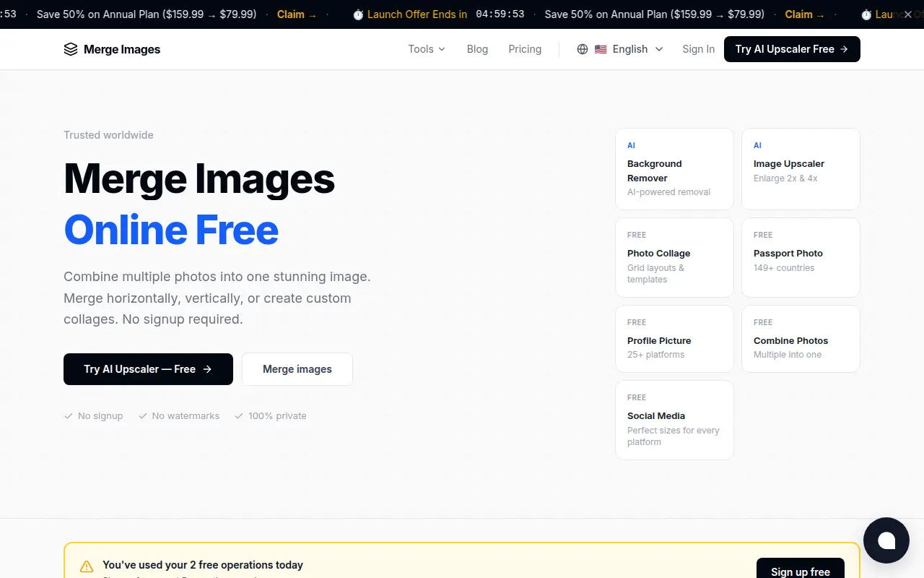The width and height of the screenshot is (924, 578).
Task: Click Try AI Upscaler Free in header
Action: (x=792, y=49)
